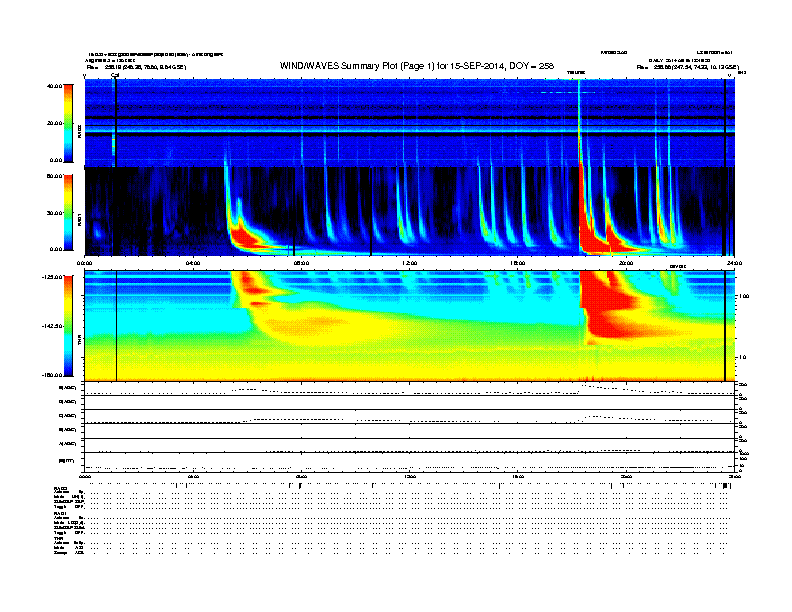The image size is (792, 612).
Task: Select the TNR intensity color bar
Action: pyautogui.click(x=68, y=326)
